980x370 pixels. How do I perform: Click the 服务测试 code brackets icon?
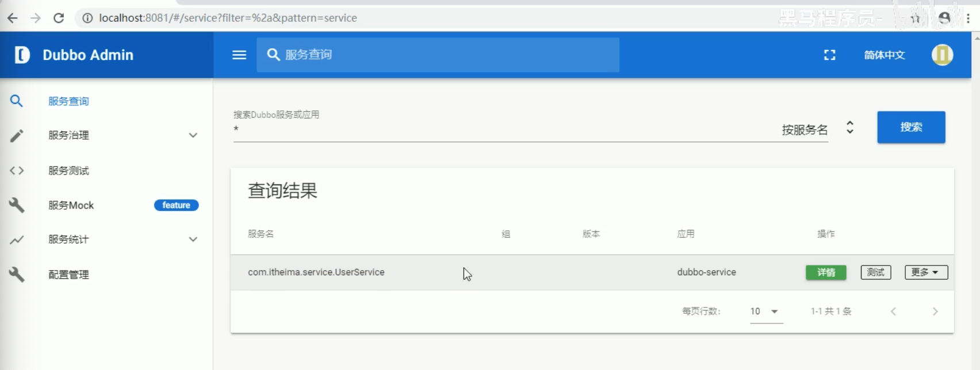click(17, 171)
